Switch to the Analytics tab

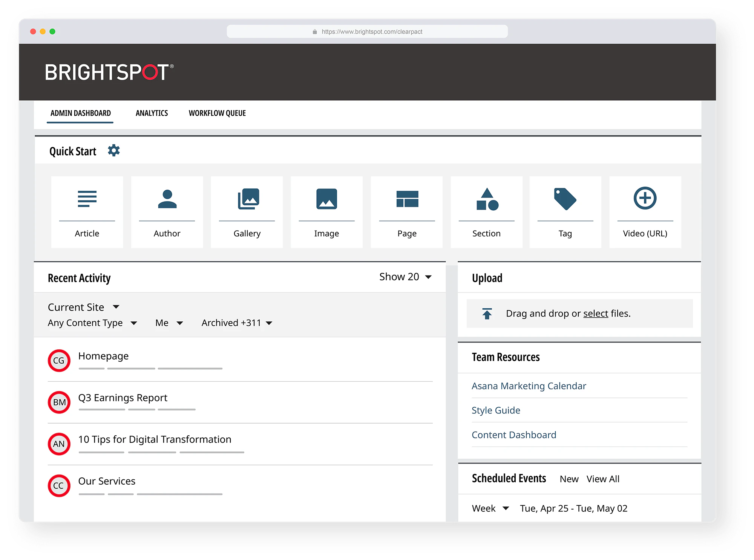[x=152, y=113]
